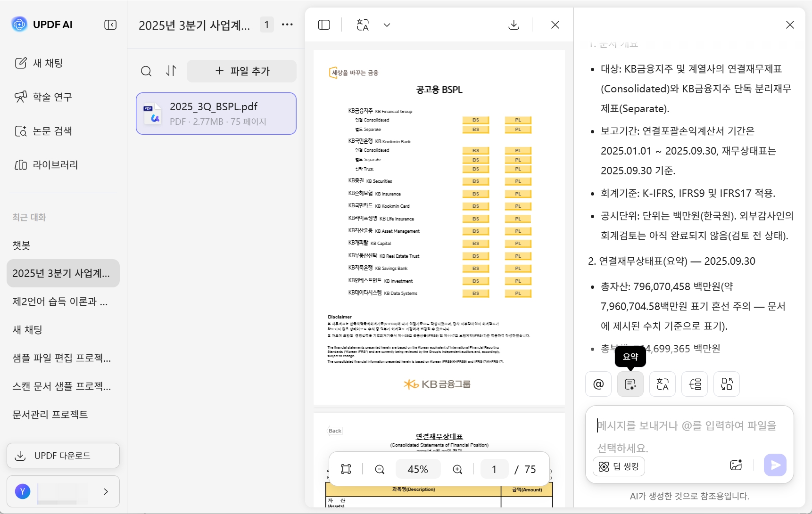The width and height of the screenshot is (812, 514).
Task: Open the 샘플 파일 편집 프로젝... conversation
Action: click(63, 358)
